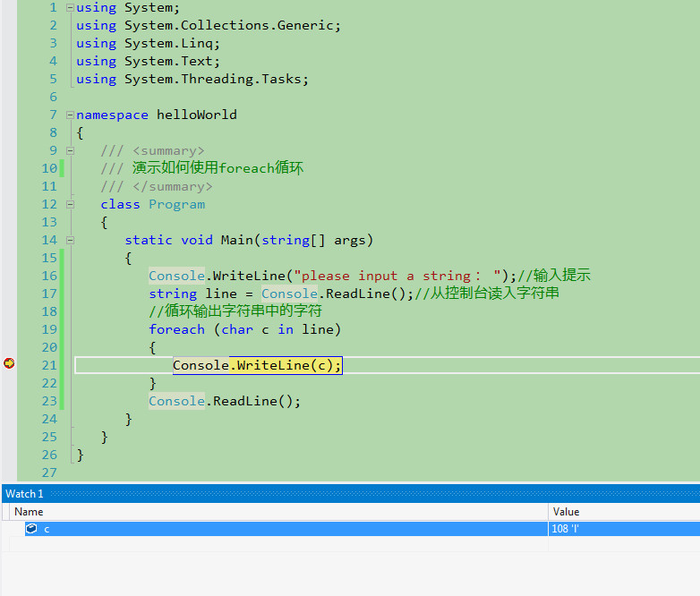700x596 pixels.
Task: Click the comment //输入提示 on line 16
Action: [x=553, y=275]
